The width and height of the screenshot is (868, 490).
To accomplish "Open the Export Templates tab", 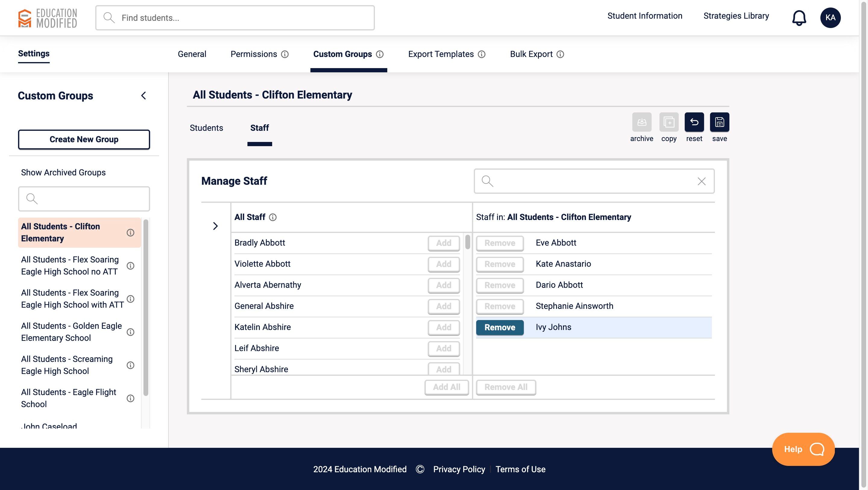I will [x=440, y=54].
